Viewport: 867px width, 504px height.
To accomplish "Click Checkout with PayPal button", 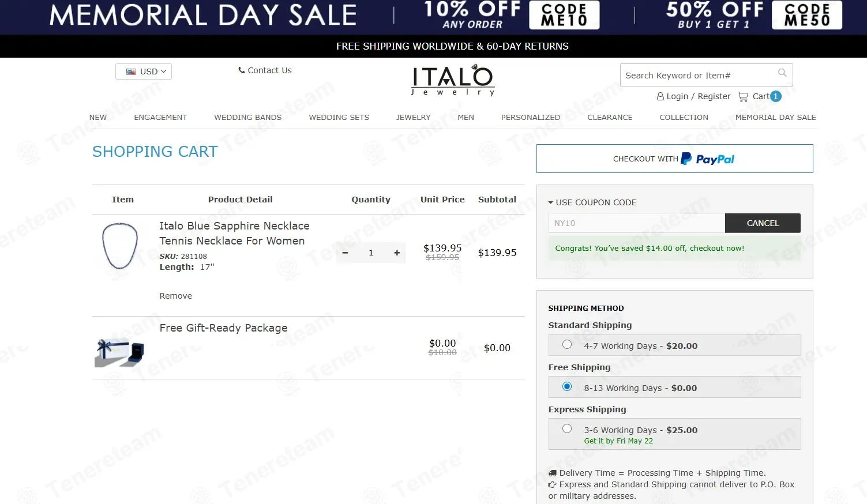I will click(675, 159).
